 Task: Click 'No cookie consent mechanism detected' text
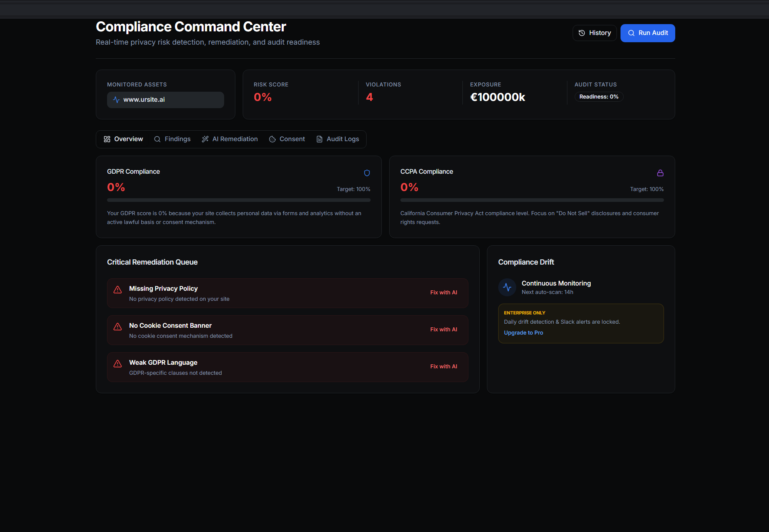coord(181,336)
